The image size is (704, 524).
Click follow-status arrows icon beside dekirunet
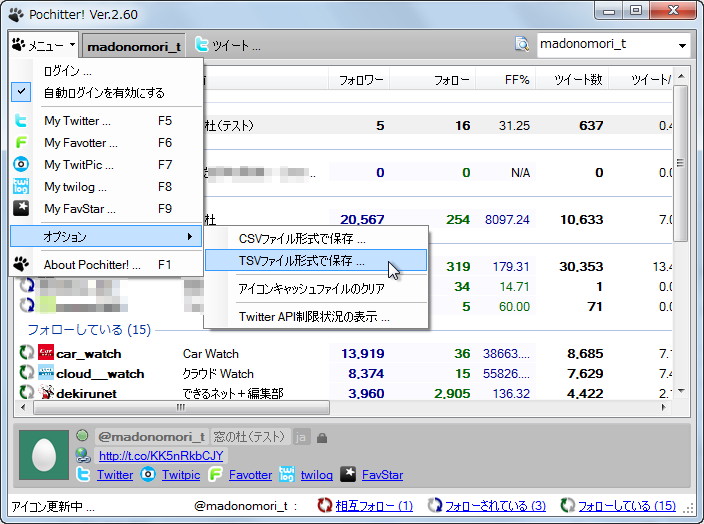pyautogui.click(x=26, y=392)
